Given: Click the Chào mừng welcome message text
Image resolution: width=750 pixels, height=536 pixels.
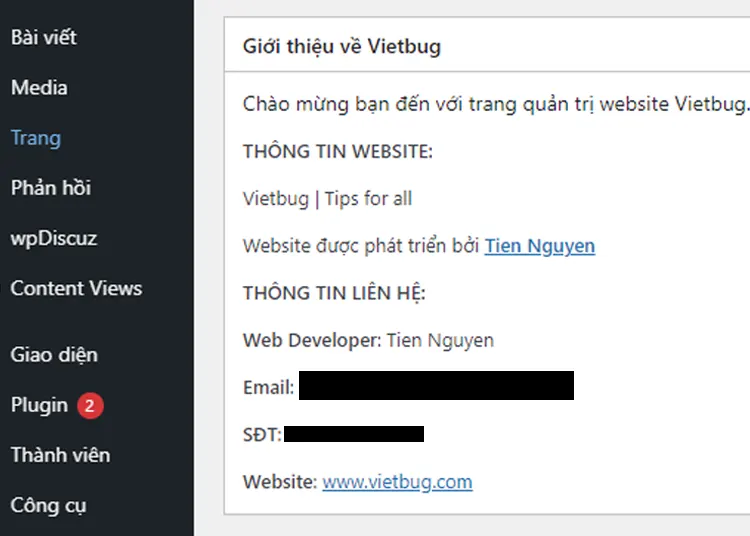Looking at the screenshot, I should pyautogui.click(x=494, y=104).
